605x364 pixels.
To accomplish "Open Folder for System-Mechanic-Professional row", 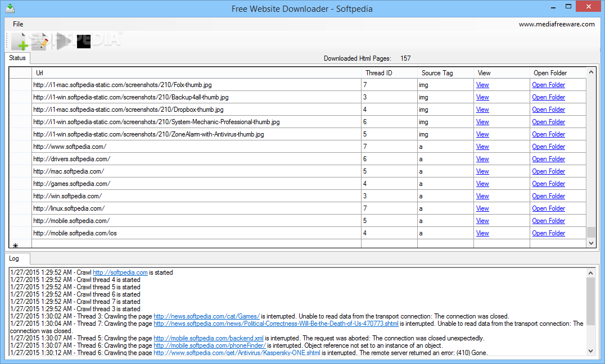I will (548, 122).
